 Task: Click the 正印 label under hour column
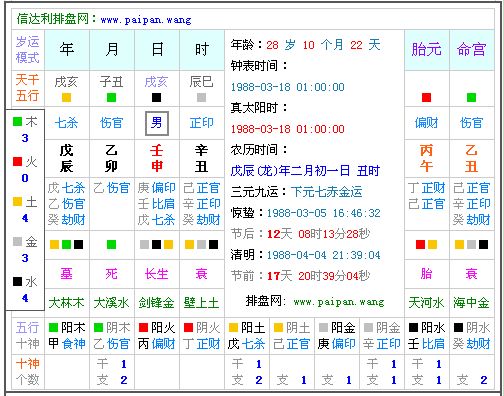point(201,123)
